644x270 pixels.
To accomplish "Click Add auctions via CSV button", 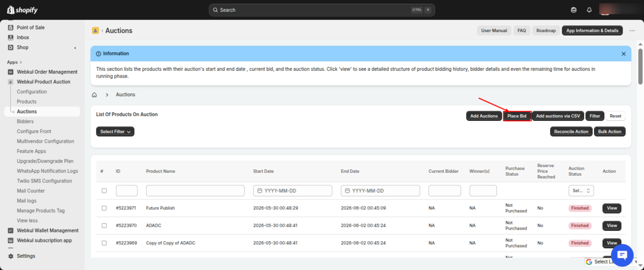I will tap(558, 116).
